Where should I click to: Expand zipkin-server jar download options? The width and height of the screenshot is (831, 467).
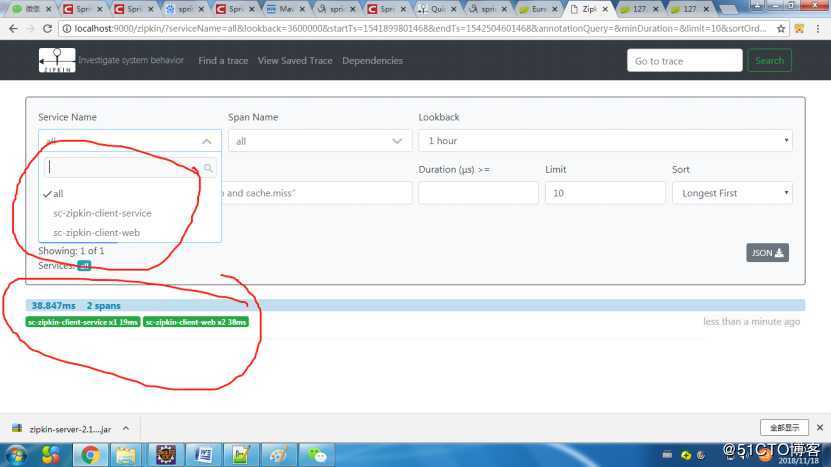pyautogui.click(x=126, y=428)
